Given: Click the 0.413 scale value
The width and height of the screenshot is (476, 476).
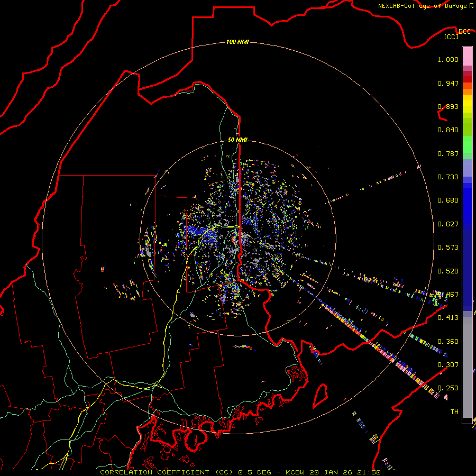Looking at the screenshot, I should (x=448, y=318).
